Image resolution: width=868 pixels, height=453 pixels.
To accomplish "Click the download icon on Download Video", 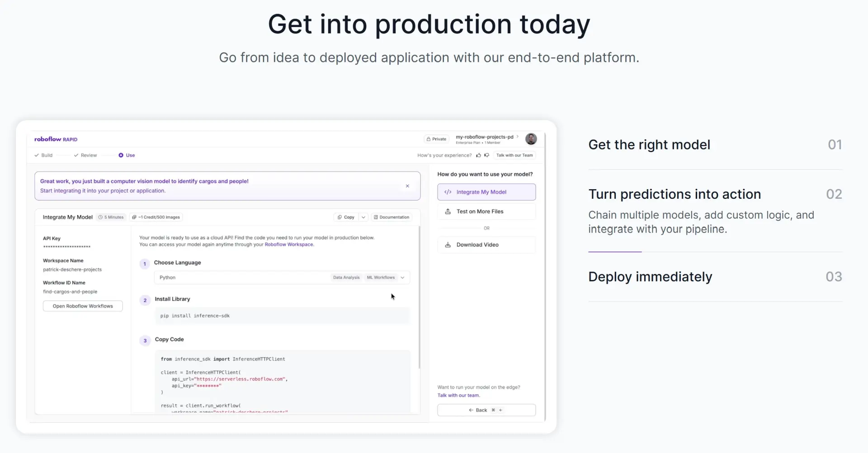I will [448, 245].
